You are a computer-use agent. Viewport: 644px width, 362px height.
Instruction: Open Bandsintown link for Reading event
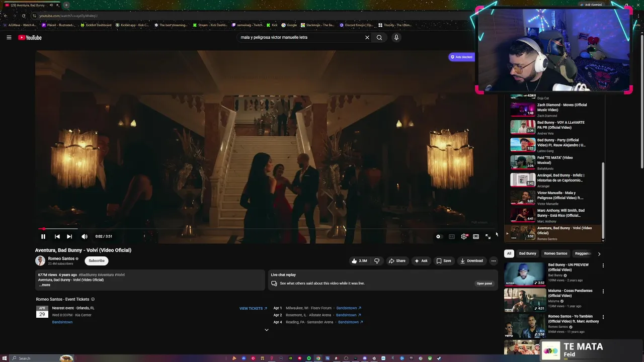click(351, 322)
